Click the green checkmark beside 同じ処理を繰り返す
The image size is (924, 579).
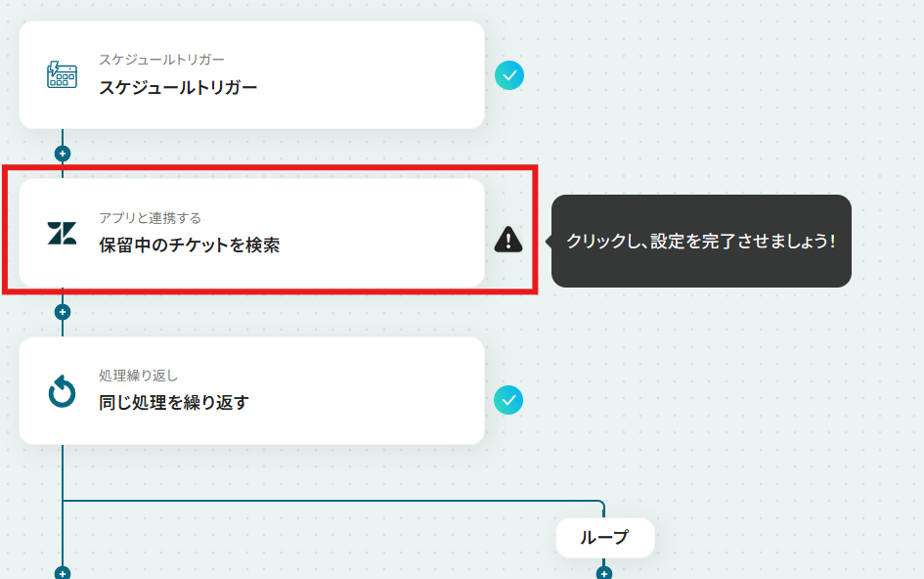508,400
